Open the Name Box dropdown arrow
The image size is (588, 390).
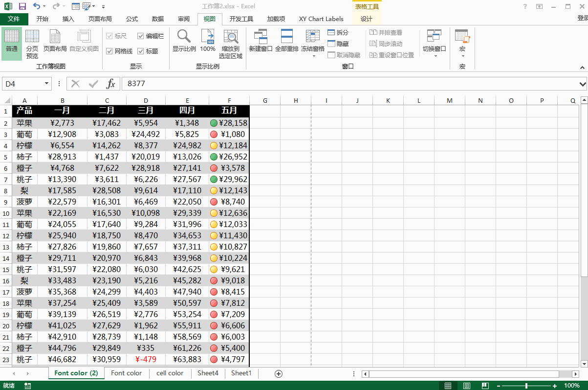click(46, 84)
